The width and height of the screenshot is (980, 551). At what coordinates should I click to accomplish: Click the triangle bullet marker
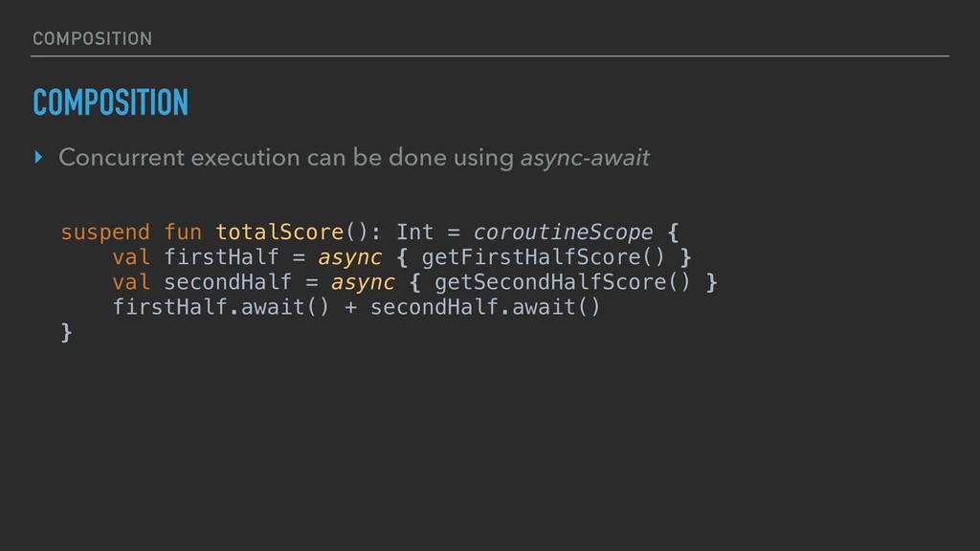(x=38, y=157)
